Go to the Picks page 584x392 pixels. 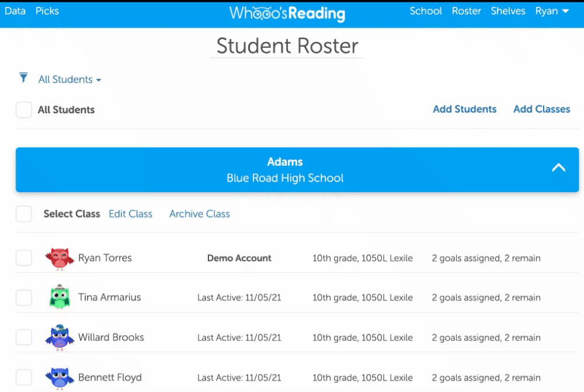click(47, 11)
